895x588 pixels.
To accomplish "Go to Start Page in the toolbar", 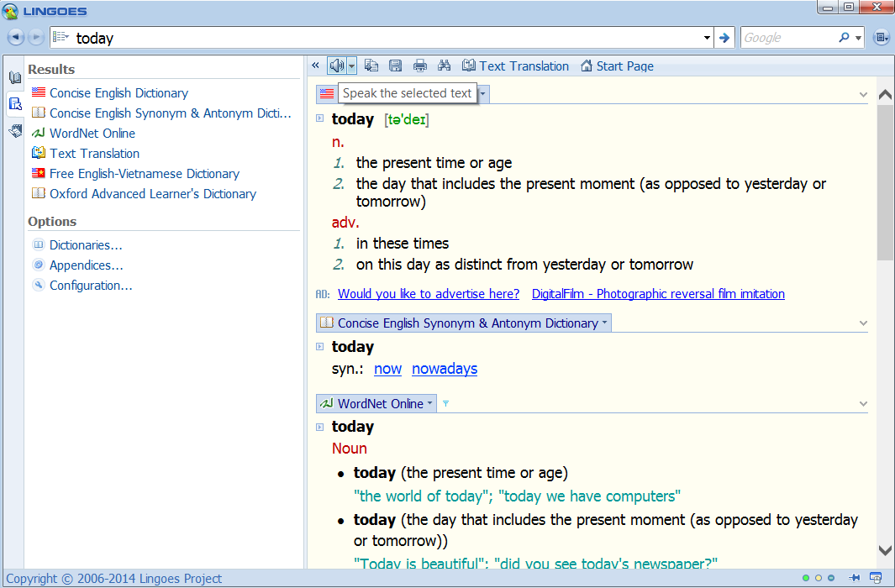I will [617, 66].
